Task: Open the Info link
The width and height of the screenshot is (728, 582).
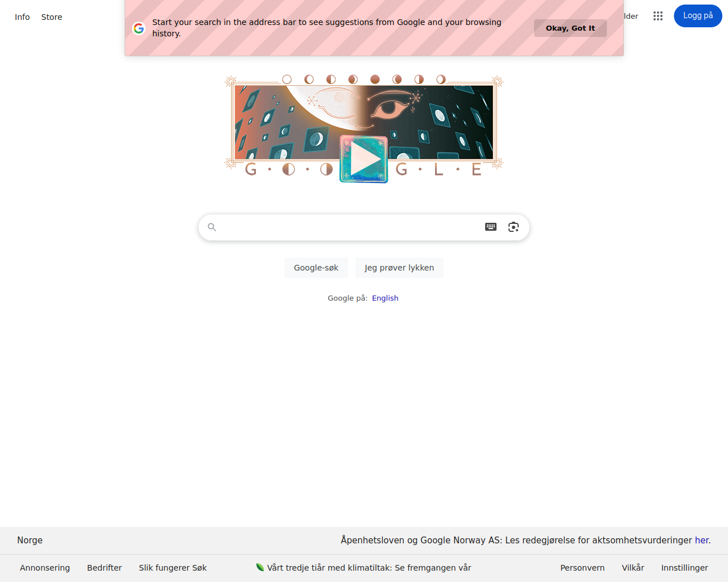Action: [22, 17]
